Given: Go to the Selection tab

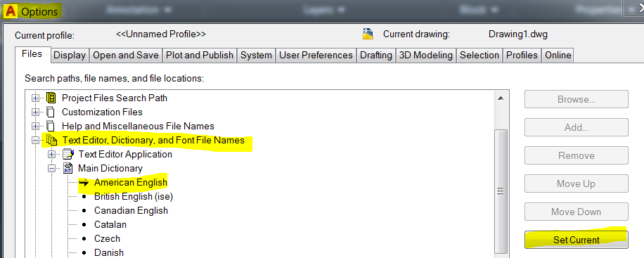Looking at the screenshot, I should [479, 56].
